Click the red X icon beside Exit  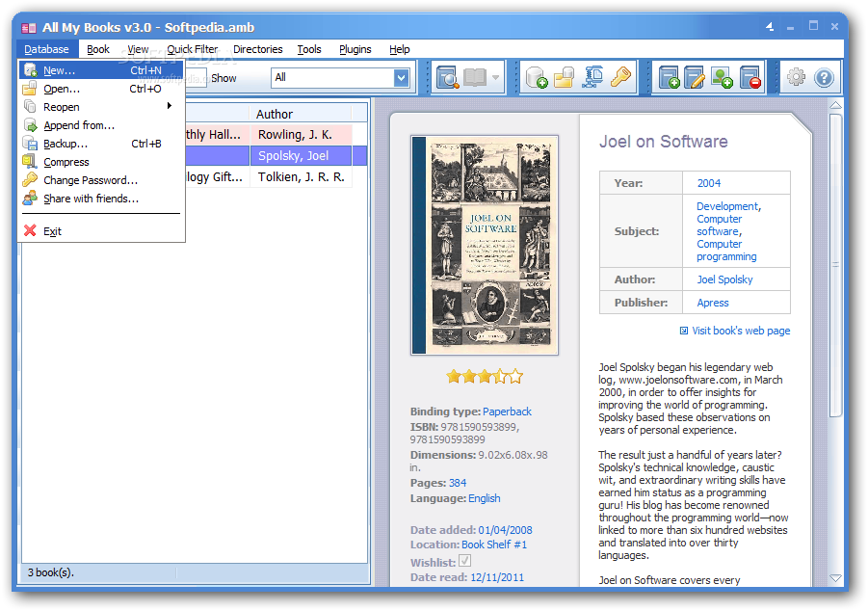30,230
